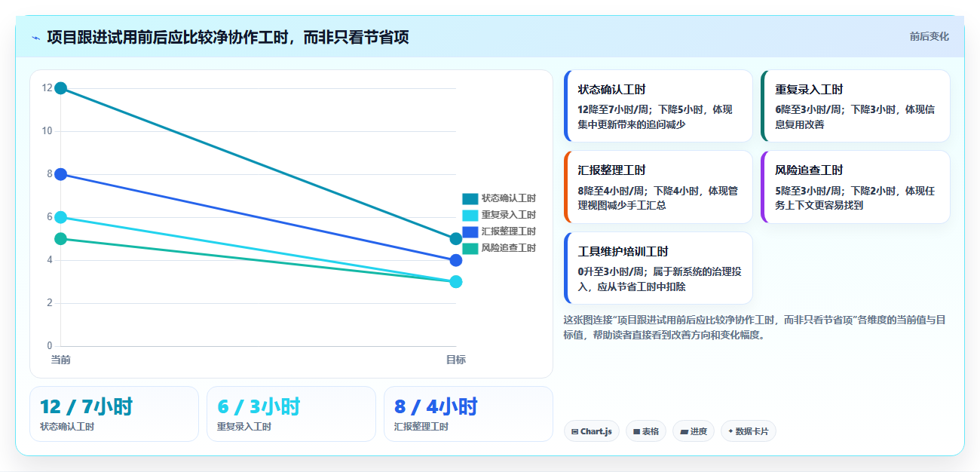Open the 风险追查工时 detail card
This screenshot has height=472, width=980.
(x=856, y=187)
